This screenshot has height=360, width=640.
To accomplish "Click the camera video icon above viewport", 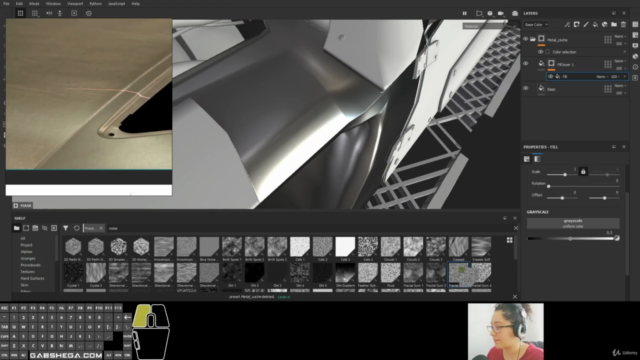I will click(x=501, y=13).
